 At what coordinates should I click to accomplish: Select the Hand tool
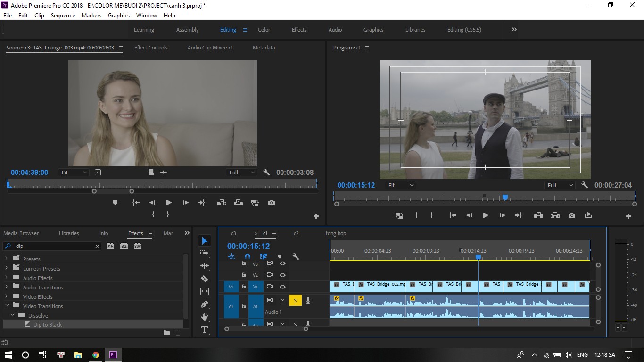click(x=205, y=317)
